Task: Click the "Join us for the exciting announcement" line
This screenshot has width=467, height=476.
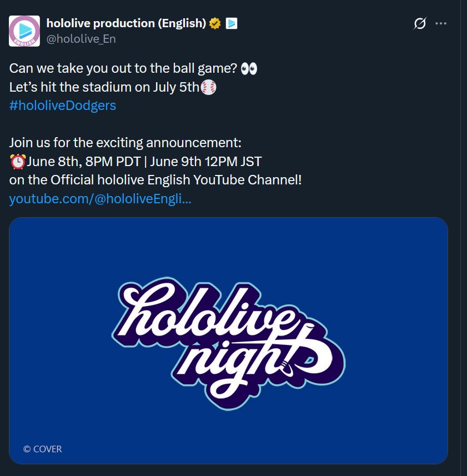Action: click(125, 143)
